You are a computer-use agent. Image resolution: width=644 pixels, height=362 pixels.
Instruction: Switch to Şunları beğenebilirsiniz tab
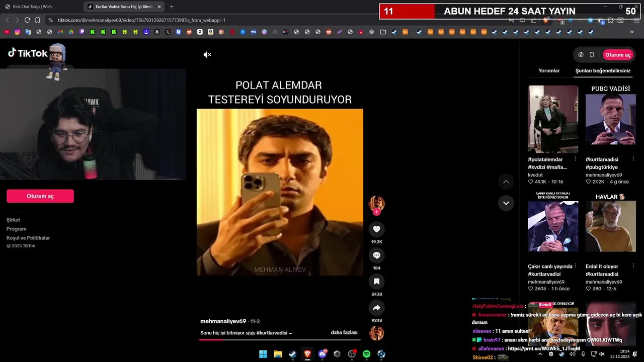pos(603,71)
